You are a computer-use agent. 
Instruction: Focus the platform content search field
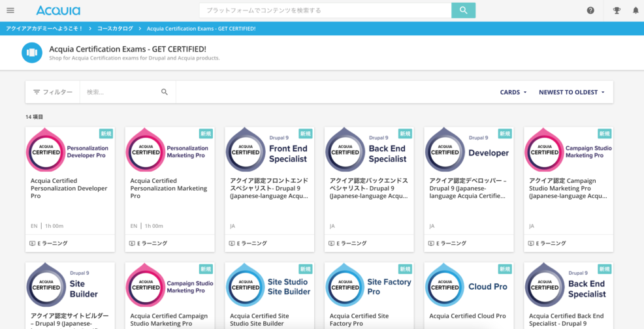coord(325,10)
